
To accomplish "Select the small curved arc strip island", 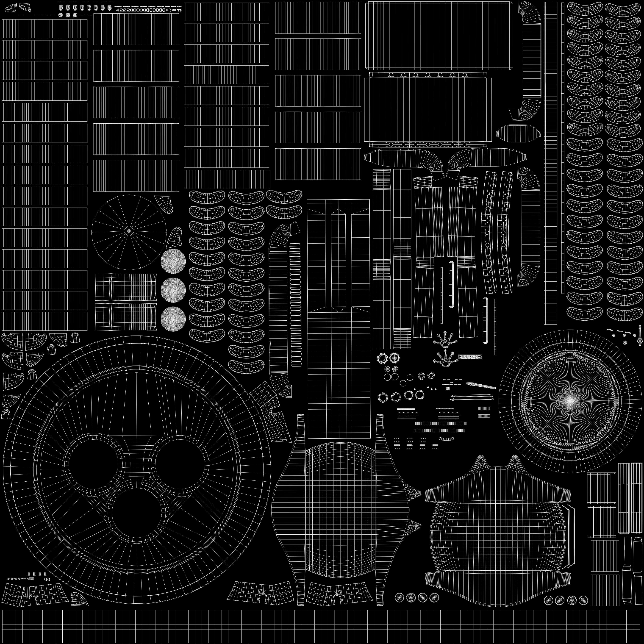I will (x=447, y=439).
